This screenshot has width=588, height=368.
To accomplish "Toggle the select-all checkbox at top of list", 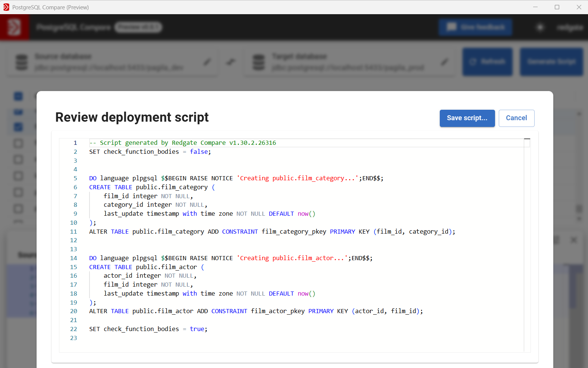I will [x=18, y=96].
